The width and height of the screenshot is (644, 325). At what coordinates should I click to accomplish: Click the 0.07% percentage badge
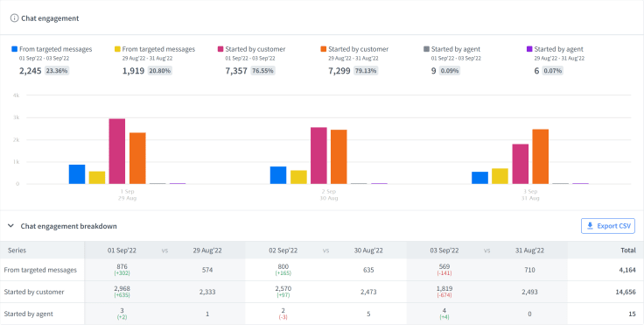[552, 71]
